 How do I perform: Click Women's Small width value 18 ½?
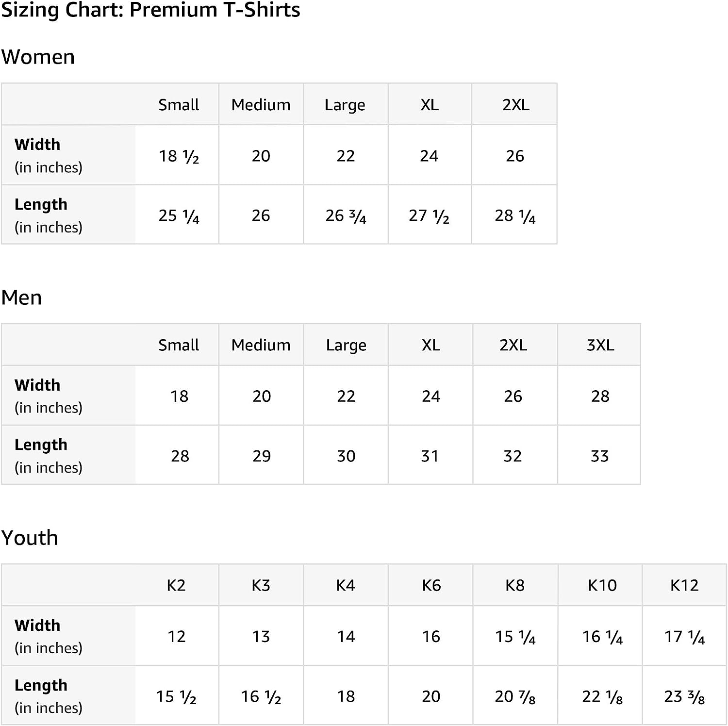pyautogui.click(x=179, y=156)
